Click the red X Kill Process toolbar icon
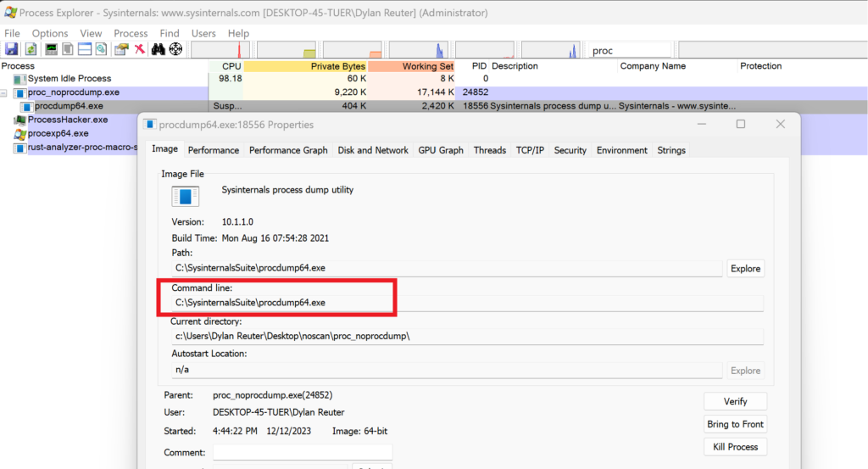Screen dimensions: 868x469 point(139,49)
